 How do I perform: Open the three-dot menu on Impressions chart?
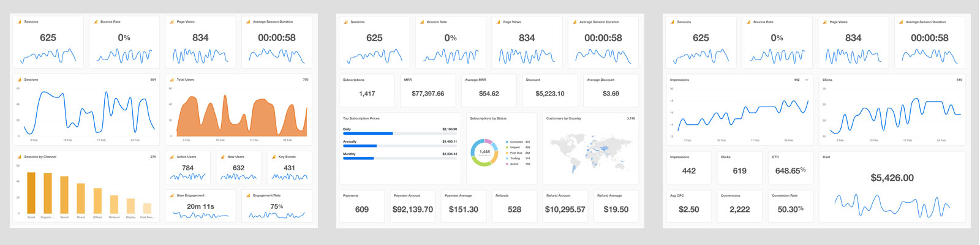pyautogui.click(x=807, y=80)
